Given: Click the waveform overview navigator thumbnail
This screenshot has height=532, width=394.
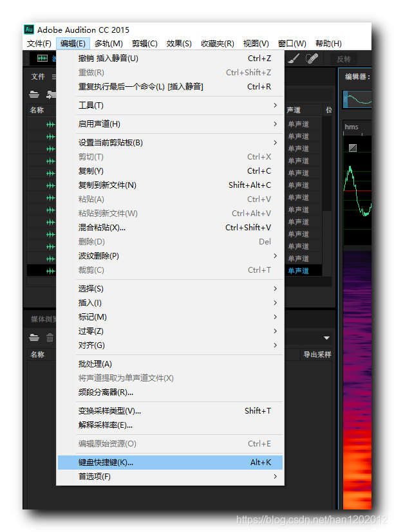Looking at the screenshot, I should click(x=357, y=100).
